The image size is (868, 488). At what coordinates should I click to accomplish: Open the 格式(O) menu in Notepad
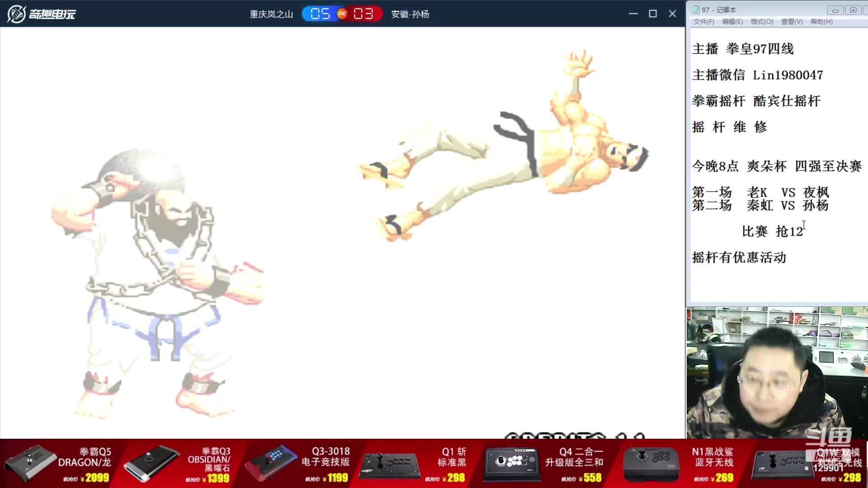pyautogui.click(x=762, y=22)
